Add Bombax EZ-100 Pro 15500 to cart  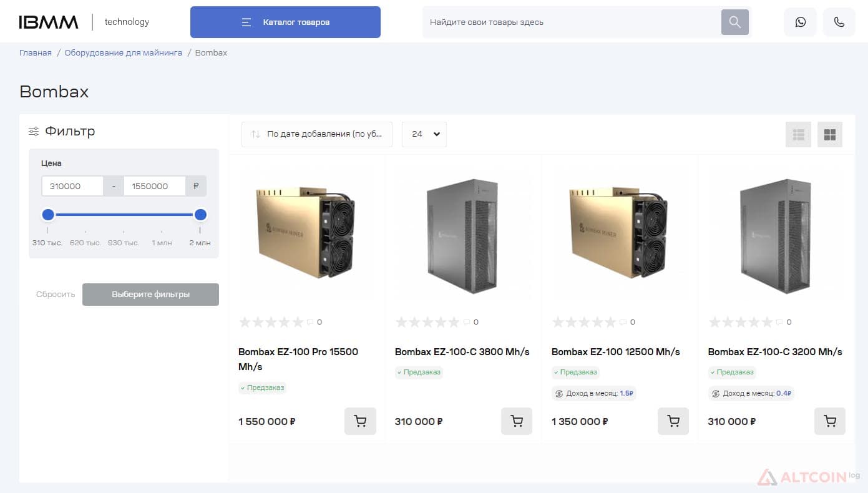coord(360,421)
